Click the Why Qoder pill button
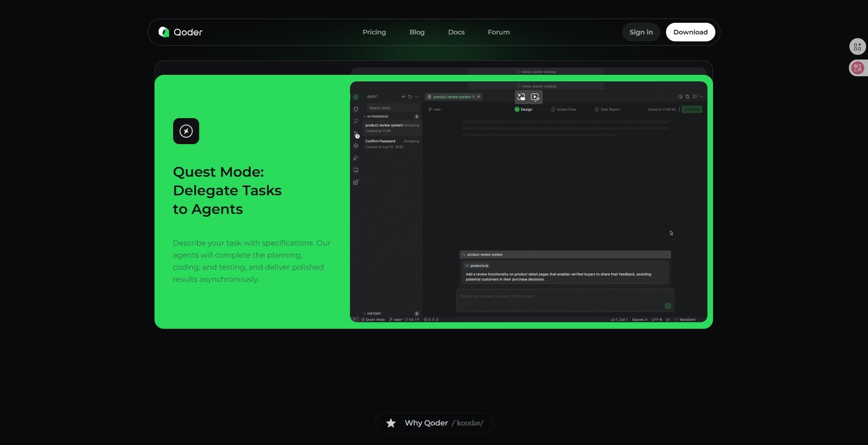Screen dimensions: 868x445 (434, 423)
